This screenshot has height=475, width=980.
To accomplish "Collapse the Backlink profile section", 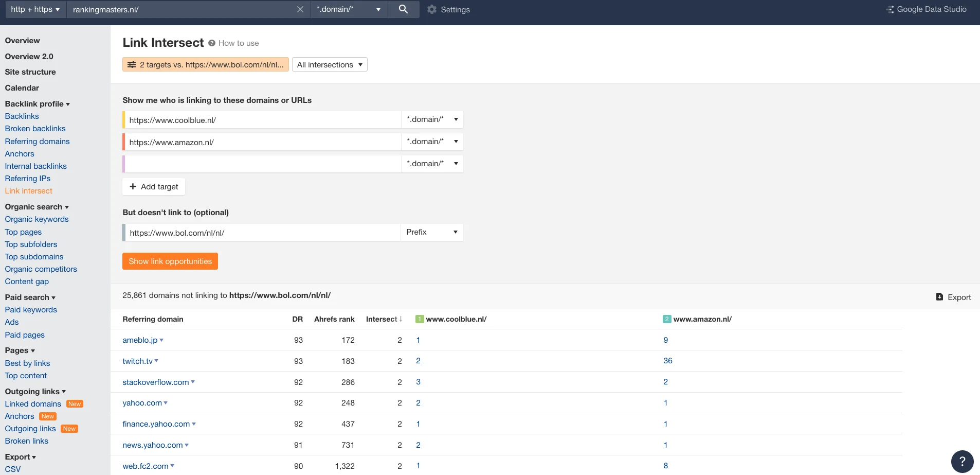I will [38, 104].
